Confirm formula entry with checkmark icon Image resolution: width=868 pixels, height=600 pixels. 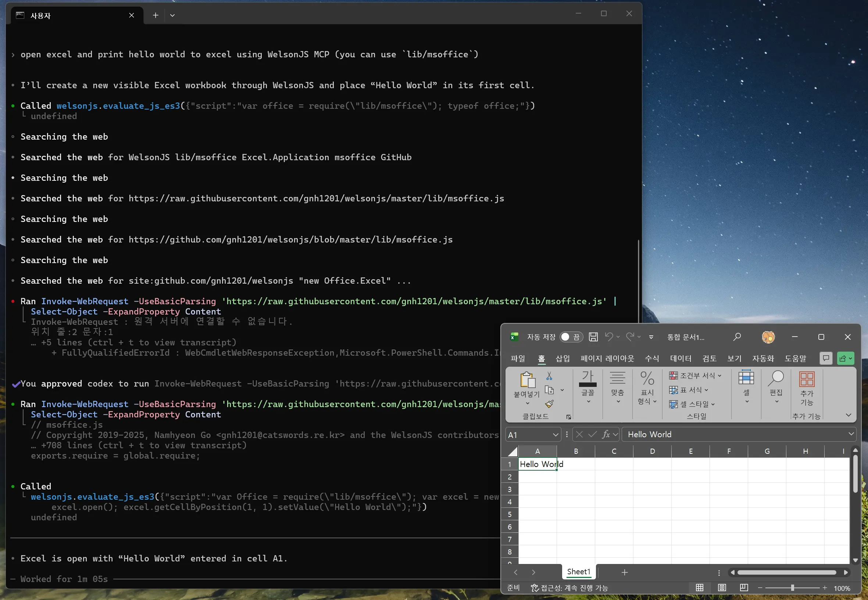[x=592, y=435]
